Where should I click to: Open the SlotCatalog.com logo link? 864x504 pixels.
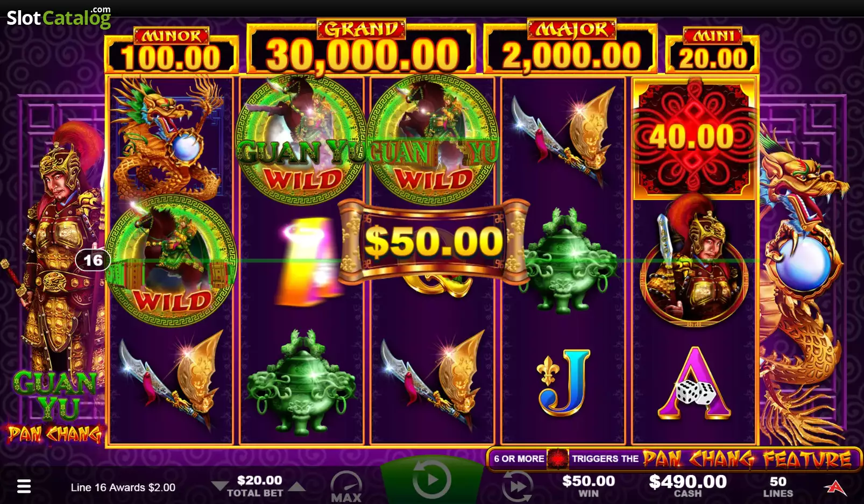click(59, 17)
